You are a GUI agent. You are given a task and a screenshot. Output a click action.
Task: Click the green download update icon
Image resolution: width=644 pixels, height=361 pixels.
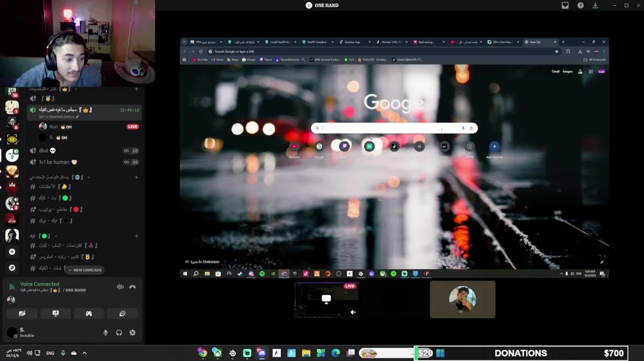click(595, 5)
